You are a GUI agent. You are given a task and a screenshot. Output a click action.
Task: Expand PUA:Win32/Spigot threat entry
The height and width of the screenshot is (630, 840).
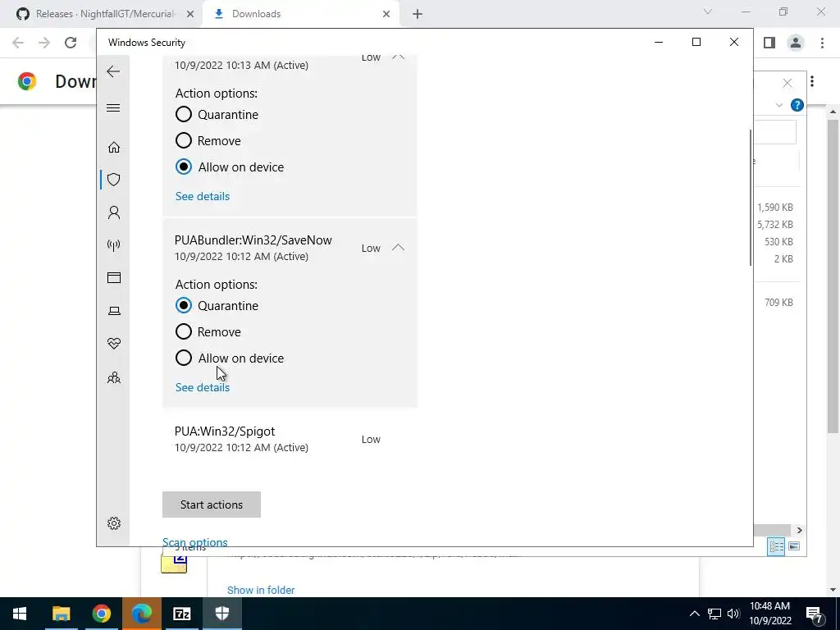click(290, 439)
